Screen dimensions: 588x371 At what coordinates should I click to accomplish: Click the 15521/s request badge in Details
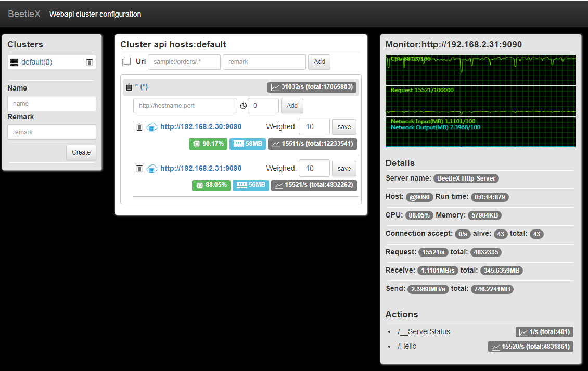tap(433, 252)
